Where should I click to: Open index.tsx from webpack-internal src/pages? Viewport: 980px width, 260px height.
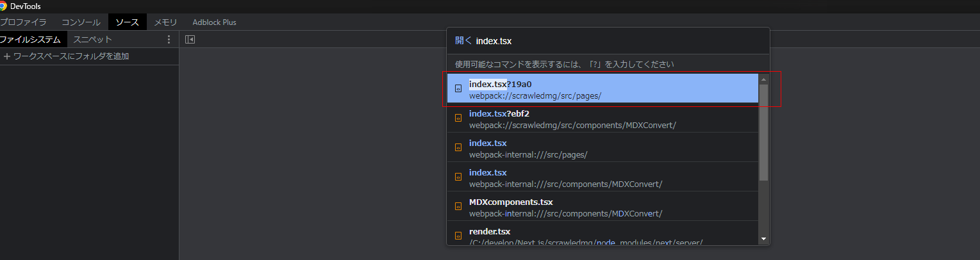(x=602, y=148)
